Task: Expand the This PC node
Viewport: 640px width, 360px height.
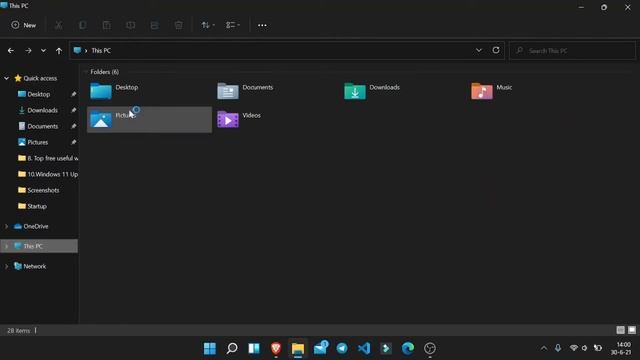Action: pos(7,246)
